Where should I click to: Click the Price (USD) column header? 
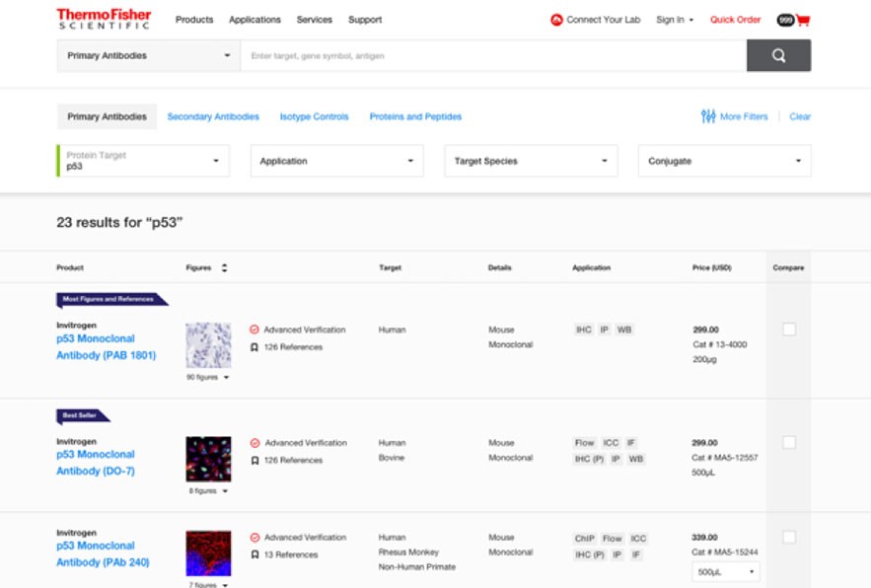(711, 268)
